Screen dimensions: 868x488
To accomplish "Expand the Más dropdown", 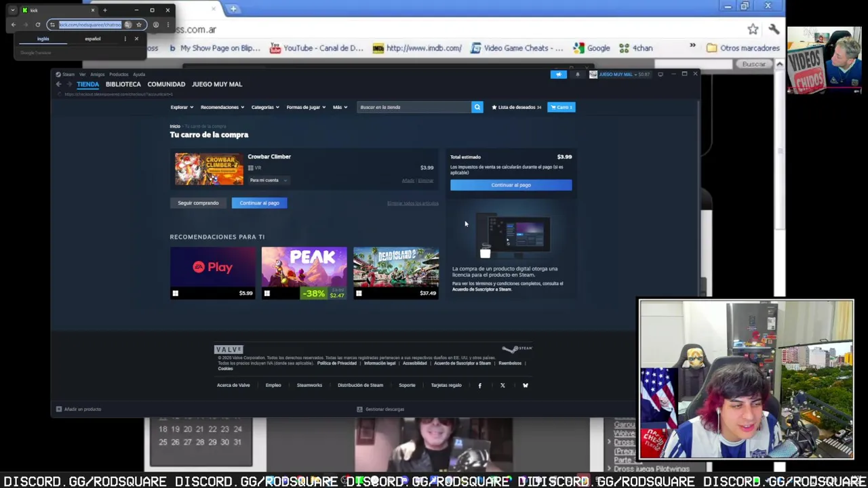I will pos(340,107).
